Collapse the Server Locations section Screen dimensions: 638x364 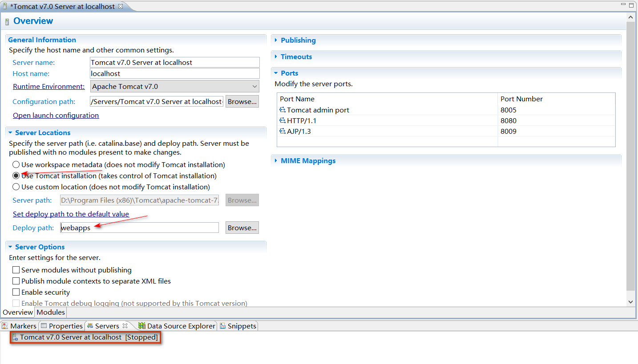[x=11, y=132]
